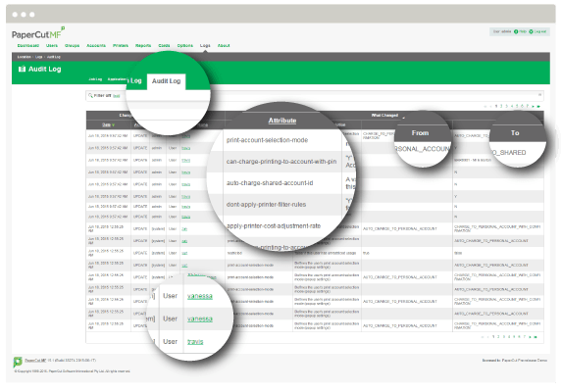The width and height of the screenshot is (561, 392).
Task: Click next-page arrow above the table
Action: point(534,107)
